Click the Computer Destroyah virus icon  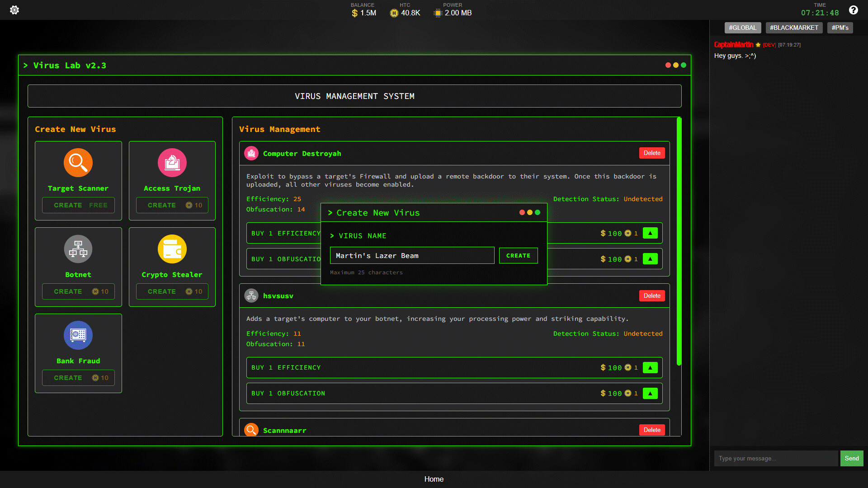point(251,153)
